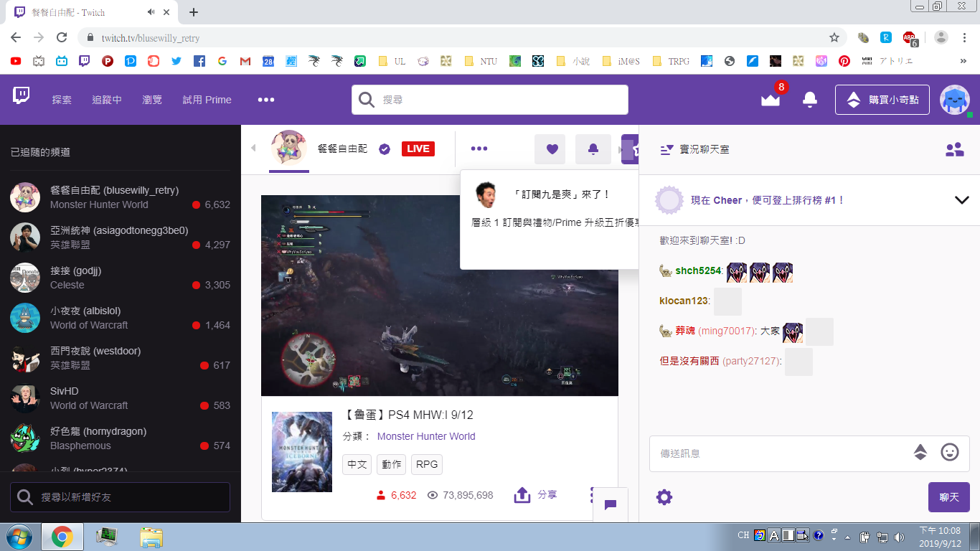The image size is (980, 551).
Task: Open channel more options three dots
Action: pos(479,149)
